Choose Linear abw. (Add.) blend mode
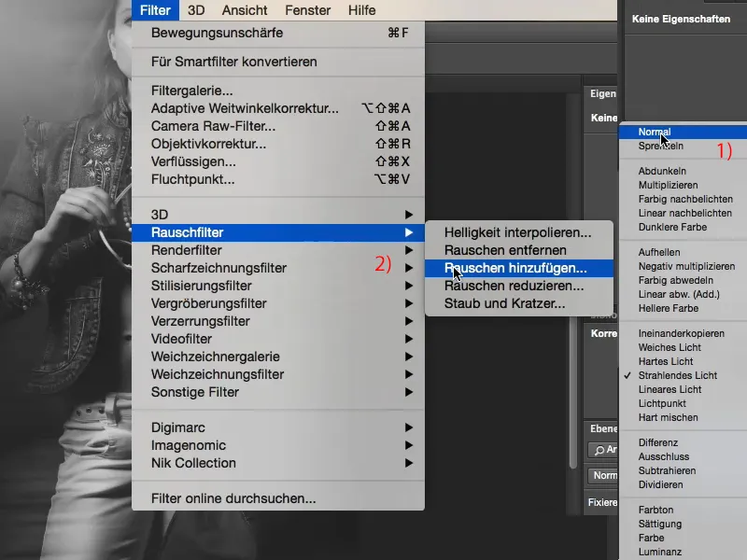 [x=683, y=294]
